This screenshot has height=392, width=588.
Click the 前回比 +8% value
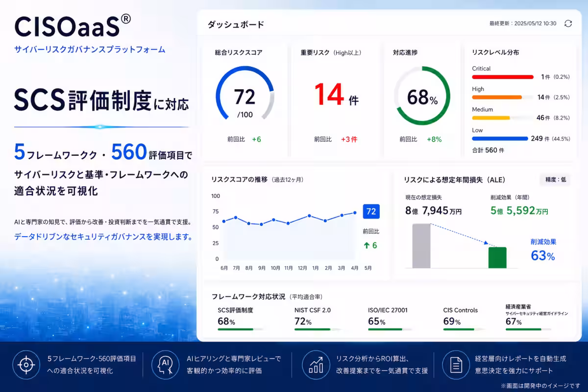click(420, 139)
